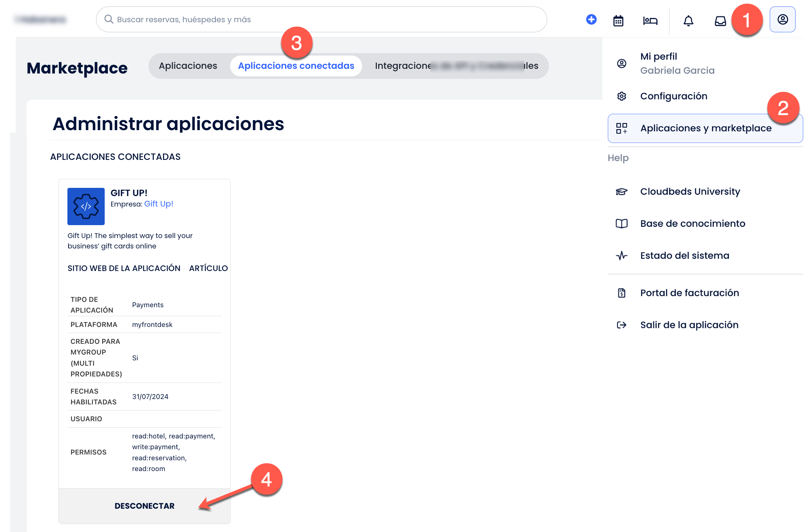Click Salir de la aplicación
This screenshot has width=811, height=532.
tap(689, 325)
